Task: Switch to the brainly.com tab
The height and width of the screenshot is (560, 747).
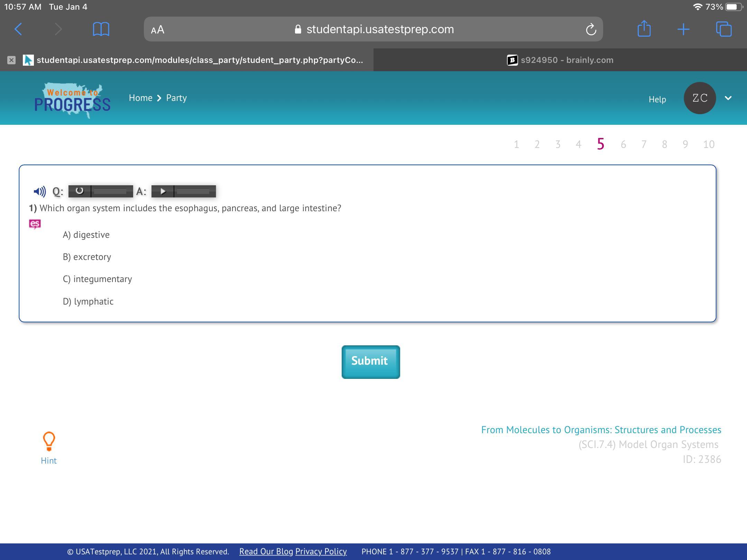Action: 560,60
